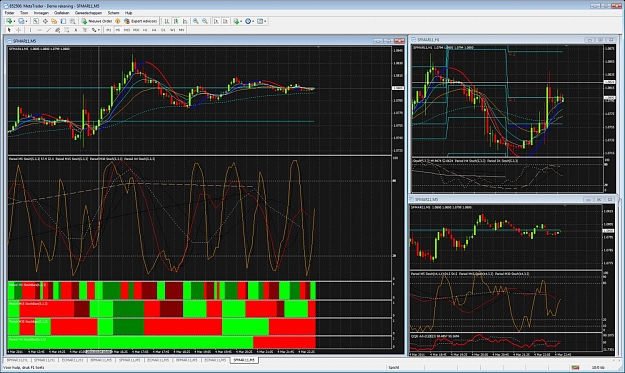Image resolution: width=625 pixels, height=373 pixels.
Task: Click the Profiles toolbar icon
Action: (x=22, y=21)
